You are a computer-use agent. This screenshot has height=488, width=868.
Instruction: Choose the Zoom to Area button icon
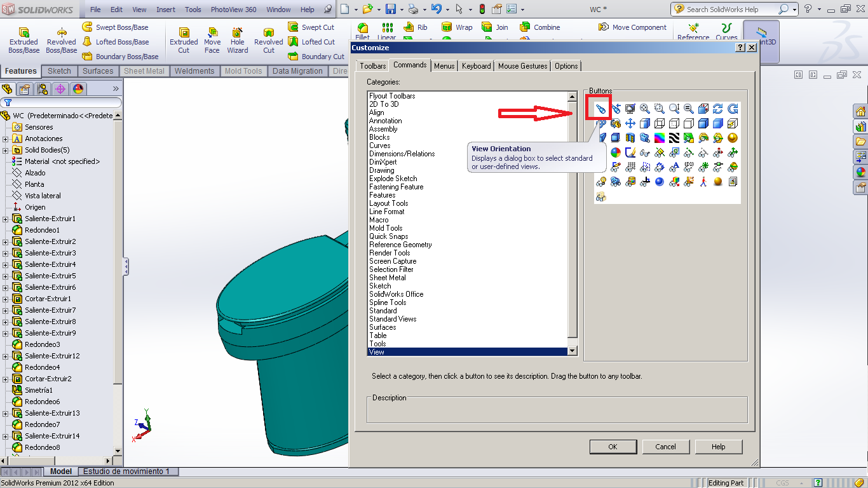[x=660, y=109]
